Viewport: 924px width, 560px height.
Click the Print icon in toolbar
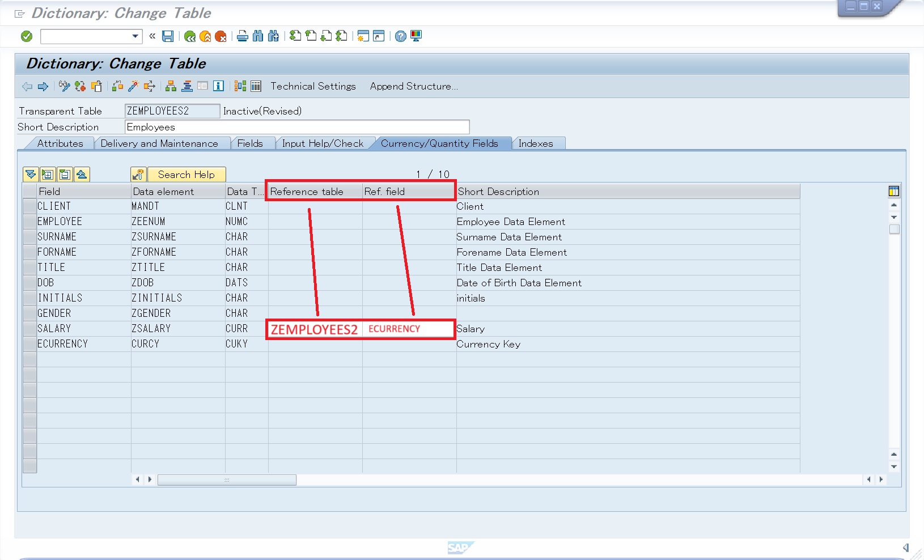click(x=243, y=36)
